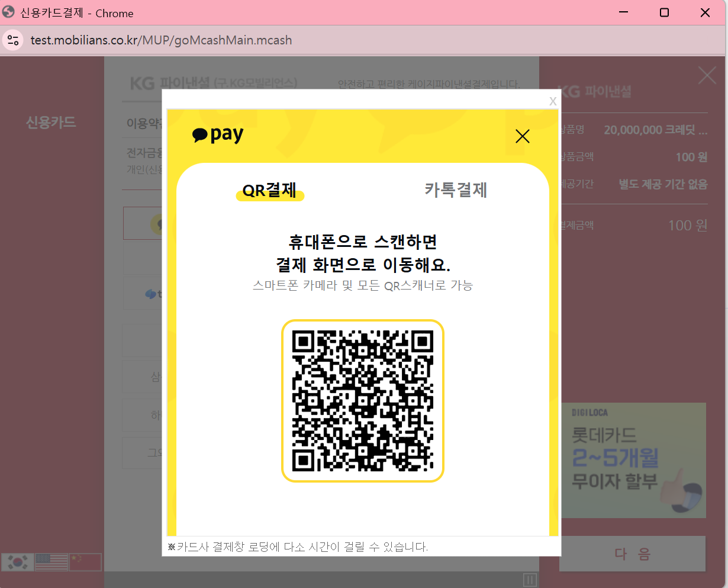Select 신용카드 in the left sidebar
728x588 pixels.
coord(51,123)
